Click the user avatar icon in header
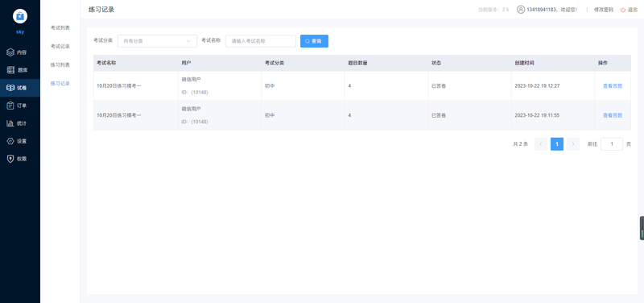Image resolution: width=644 pixels, height=303 pixels. click(521, 10)
